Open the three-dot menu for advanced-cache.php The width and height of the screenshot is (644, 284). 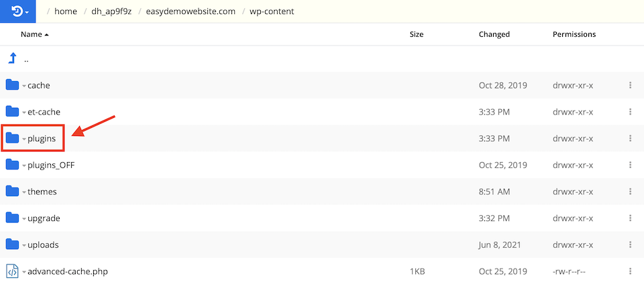630,271
